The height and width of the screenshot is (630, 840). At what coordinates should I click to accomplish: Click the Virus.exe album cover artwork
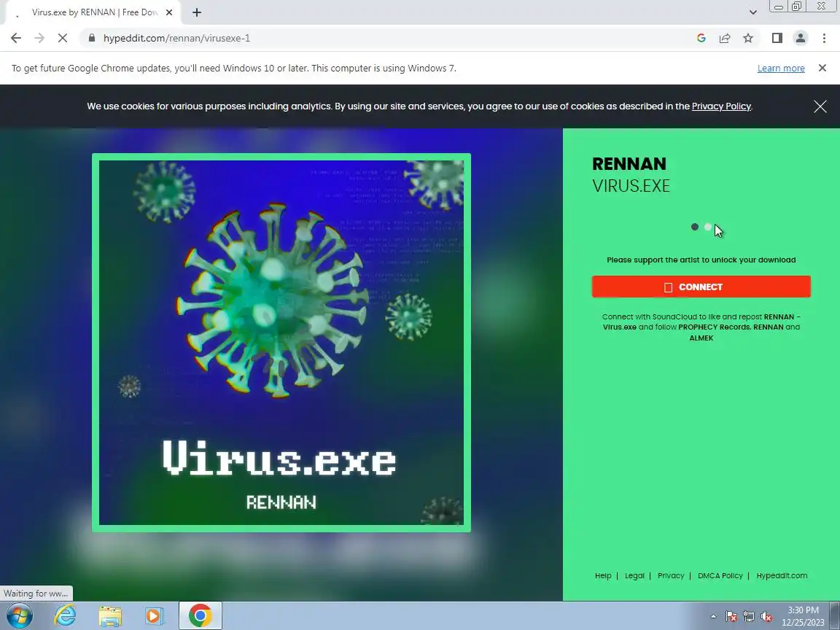(281, 343)
